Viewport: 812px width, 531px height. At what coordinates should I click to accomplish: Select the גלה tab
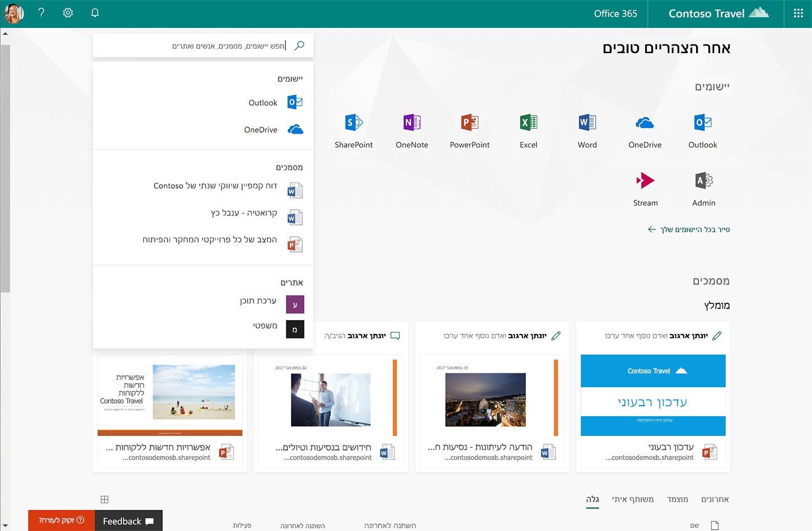pyautogui.click(x=592, y=499)
